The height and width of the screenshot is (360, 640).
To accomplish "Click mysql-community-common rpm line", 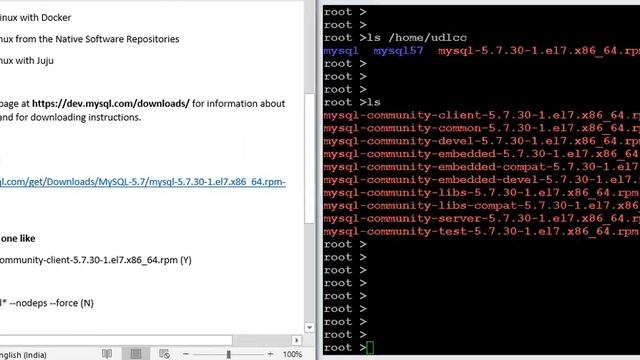I will pos(482,128).
